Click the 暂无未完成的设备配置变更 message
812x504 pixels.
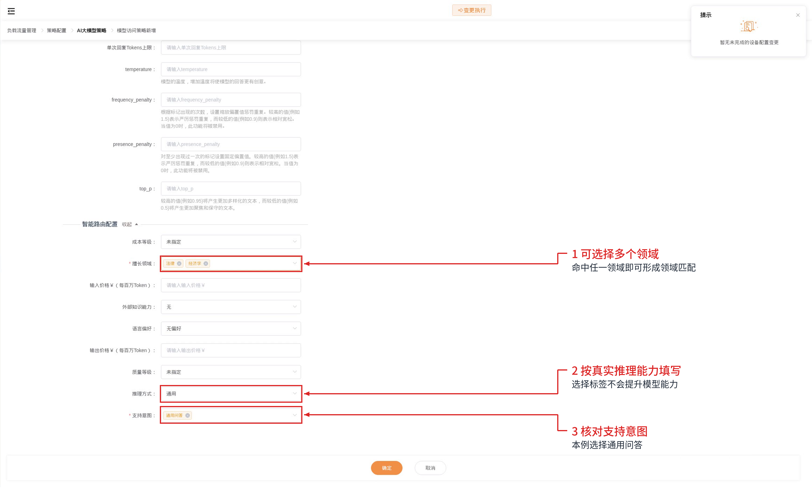[x=749, y=42]
